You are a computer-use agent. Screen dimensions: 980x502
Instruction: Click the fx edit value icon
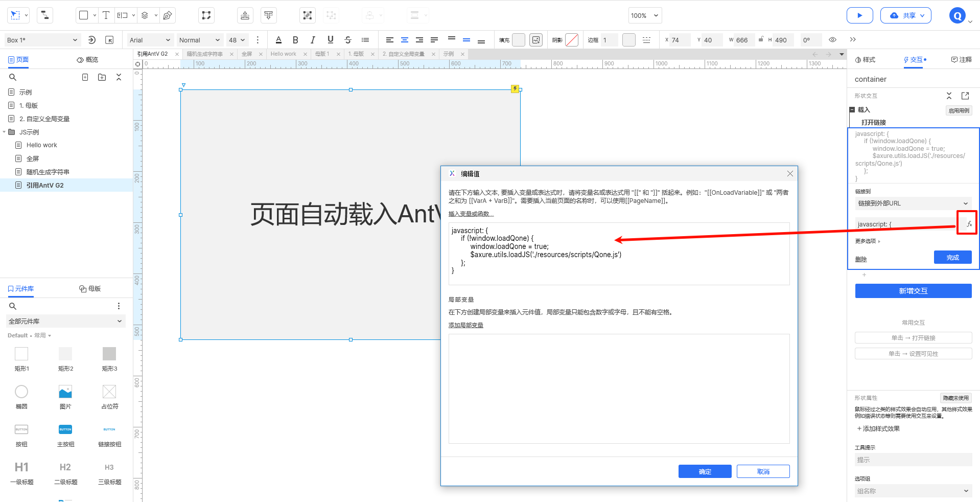click(x=969, y=224)
